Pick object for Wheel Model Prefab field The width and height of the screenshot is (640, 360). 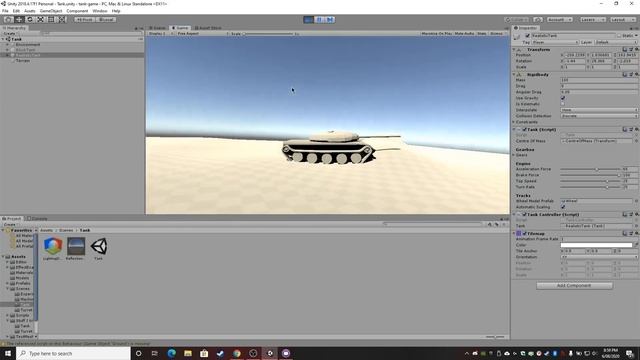636,201
